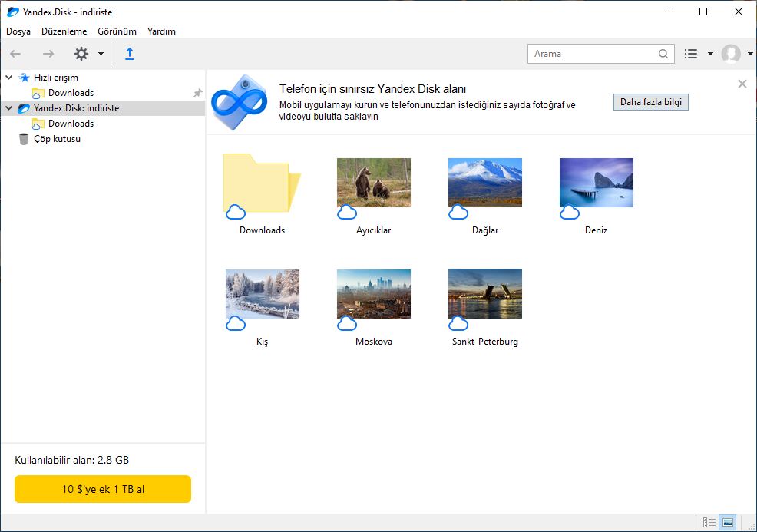Switch to large thumbnails view in status bar
Image resolution: width=757 pixels, height=532 pixels.
728,522
